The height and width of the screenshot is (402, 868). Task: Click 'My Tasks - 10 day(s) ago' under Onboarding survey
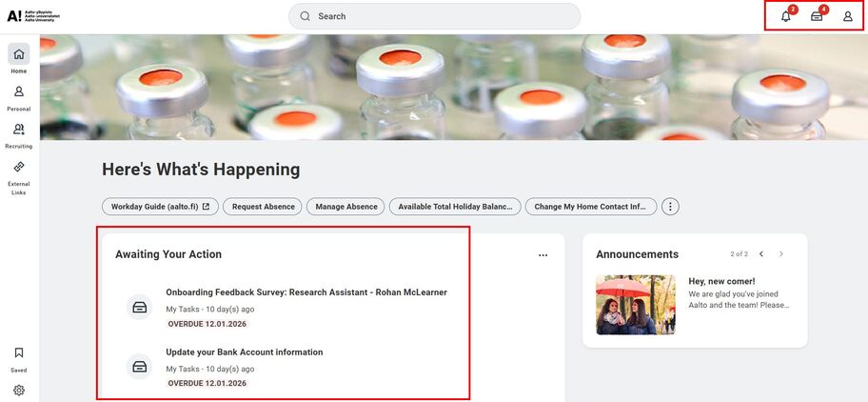click(x=210, y=310)
